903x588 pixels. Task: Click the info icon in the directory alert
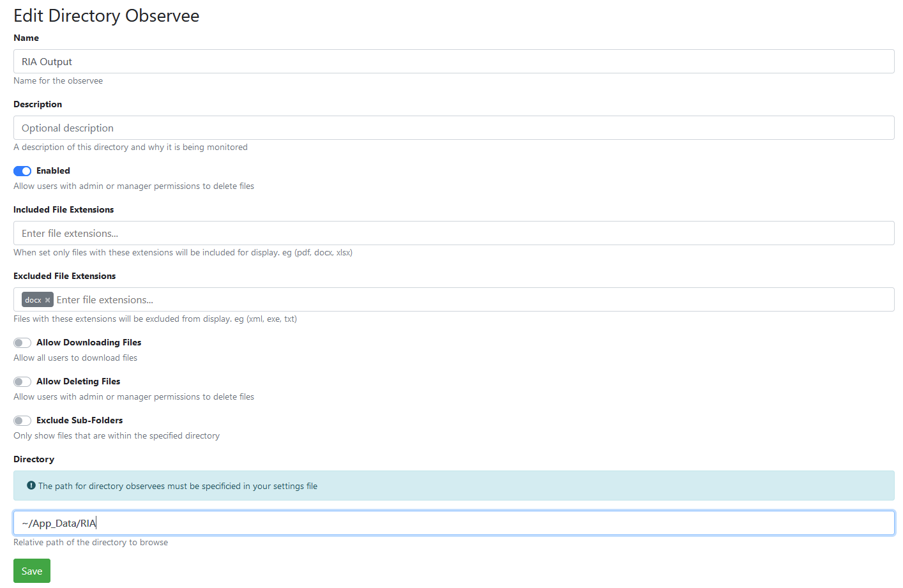point(31,486)
